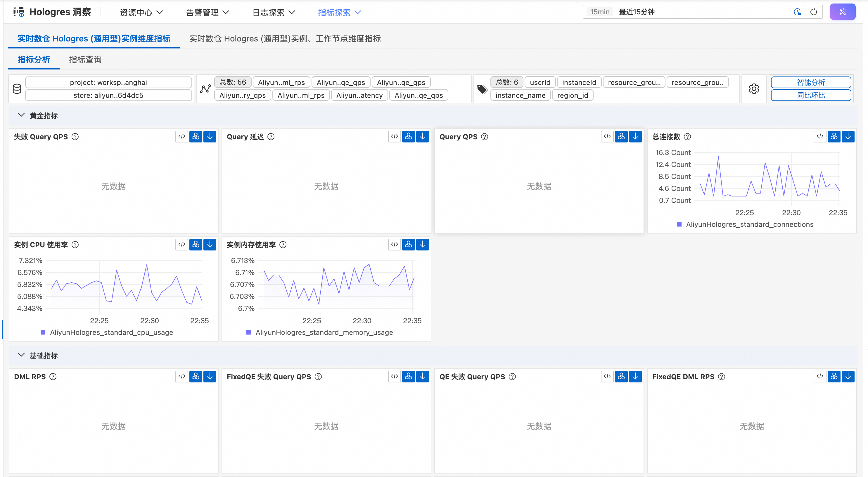Open the gear settings icon
Image resolution: width=868 pixels, height=477 pixels.
pyautogui.click(x=754, y=89)
